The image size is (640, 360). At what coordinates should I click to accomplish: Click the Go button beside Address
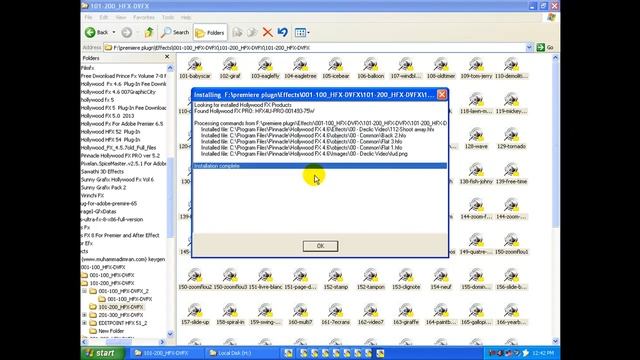[545, 48]
